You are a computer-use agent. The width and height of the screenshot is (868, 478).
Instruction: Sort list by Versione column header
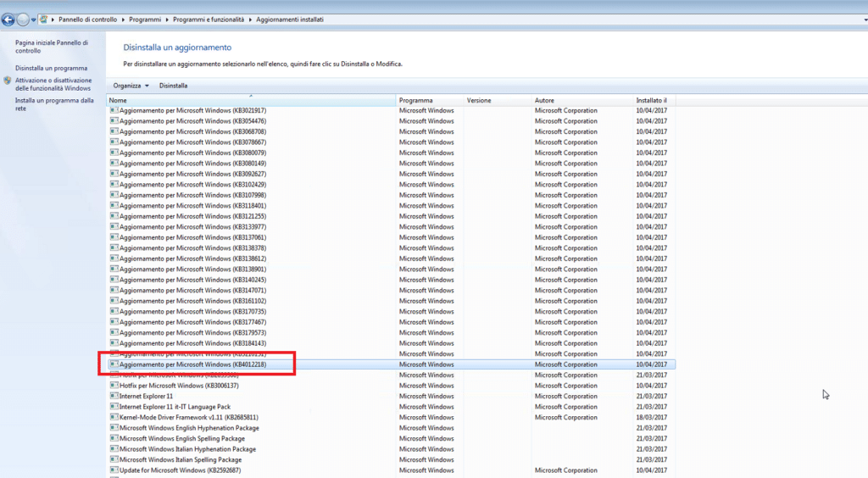(497, 100)
